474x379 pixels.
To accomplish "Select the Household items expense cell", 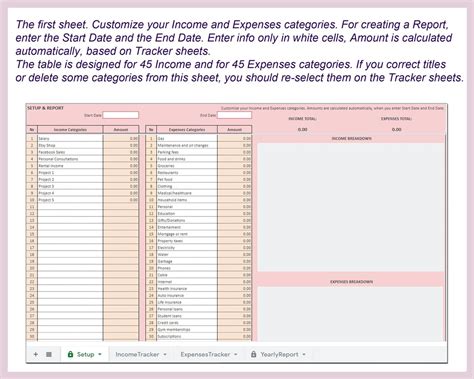I will click(187, 200).
